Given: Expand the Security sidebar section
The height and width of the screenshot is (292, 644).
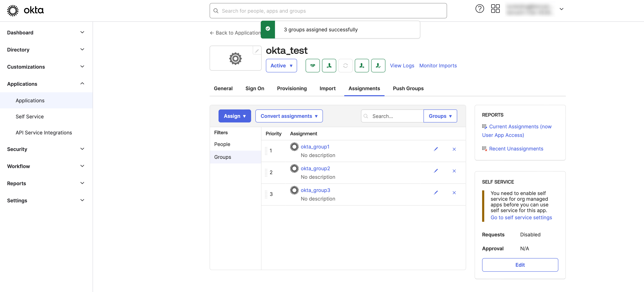Looking at the screenshot, I should click(82, 149).
